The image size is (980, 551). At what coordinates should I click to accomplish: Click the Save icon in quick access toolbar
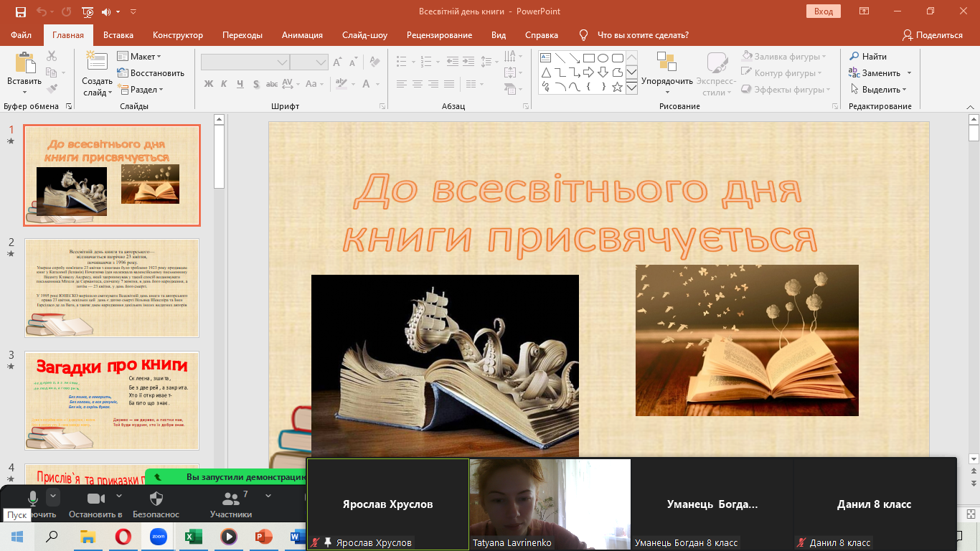(x=20, y=11)
